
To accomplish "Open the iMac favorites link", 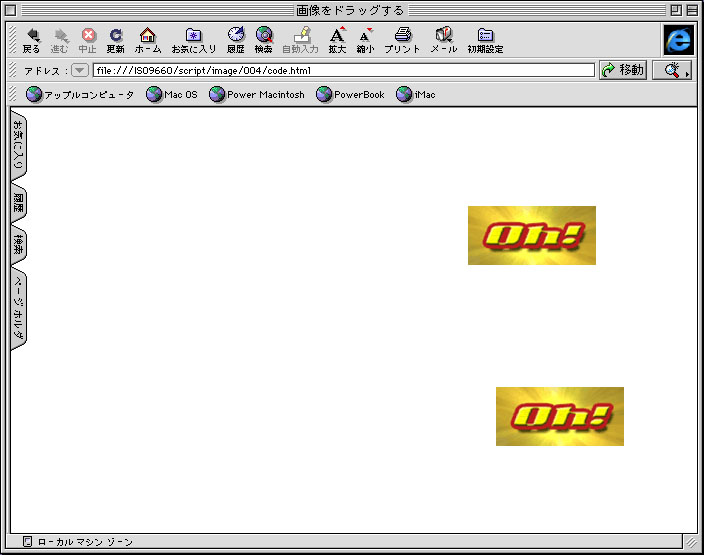I will 416,95.
